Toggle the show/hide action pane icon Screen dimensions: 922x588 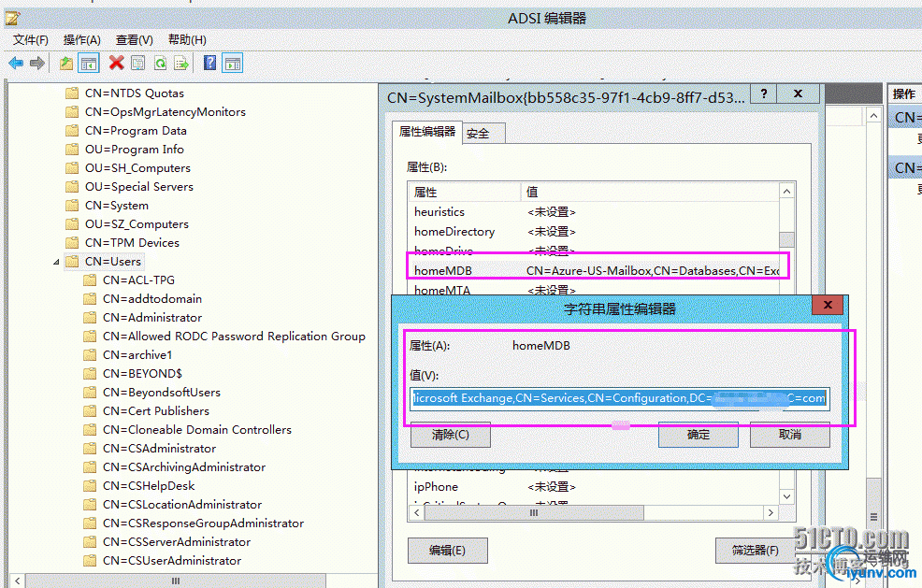click(x=233, y=63)
